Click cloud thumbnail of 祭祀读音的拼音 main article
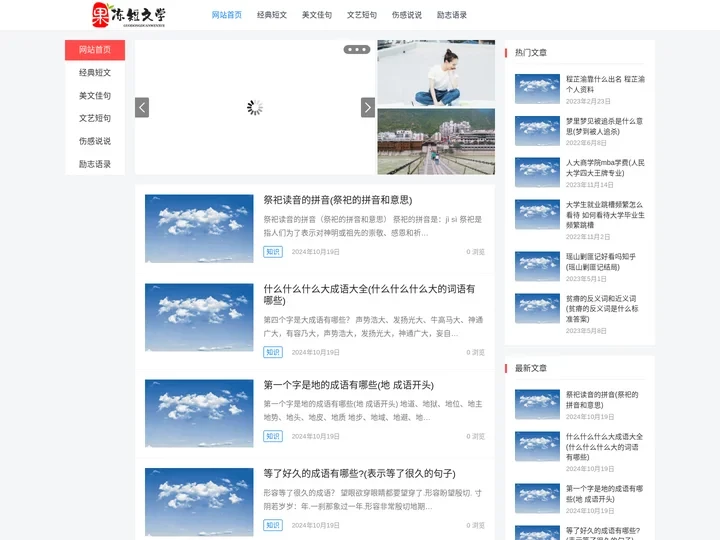720x540 pixels. tap(199, 229)
